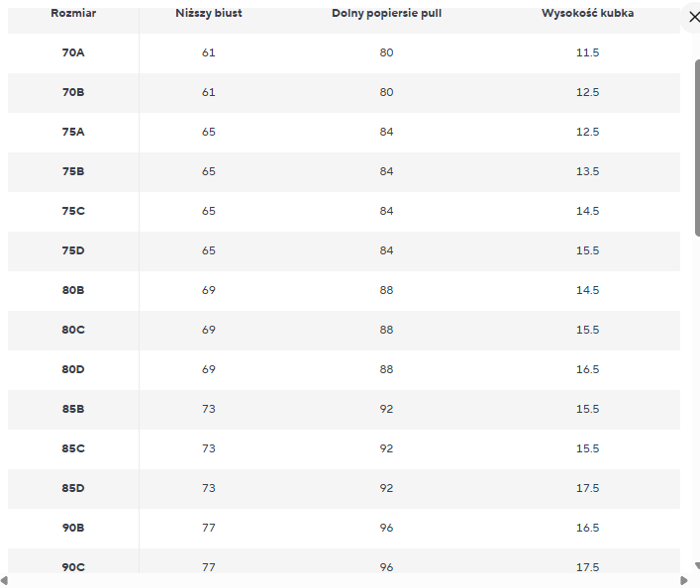Click the 75D size row label
The width and height of the screenshot is (700, 588).
(x=73, y=250)
